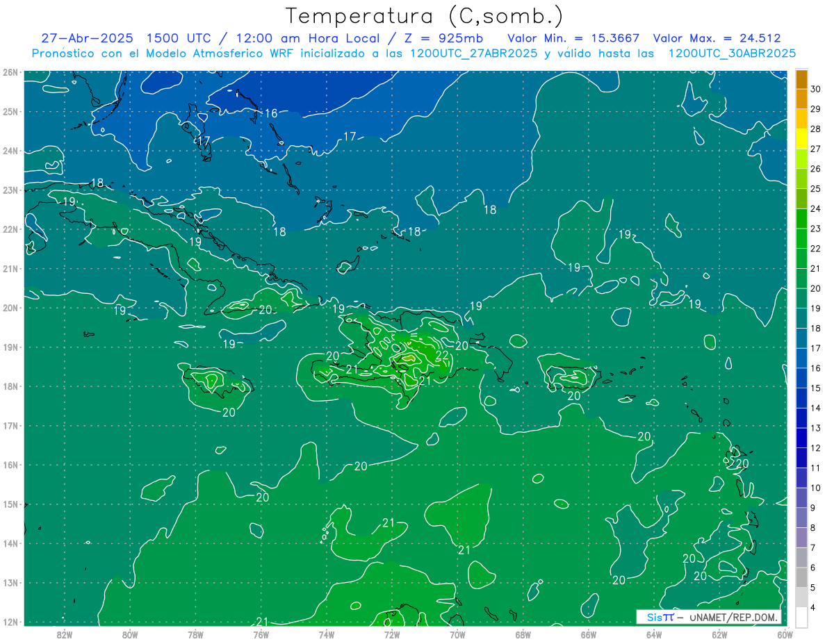The height and width of the screenshot is (644, 834).
Task: Click the color scale label '4'
Action: click(814, 607)
